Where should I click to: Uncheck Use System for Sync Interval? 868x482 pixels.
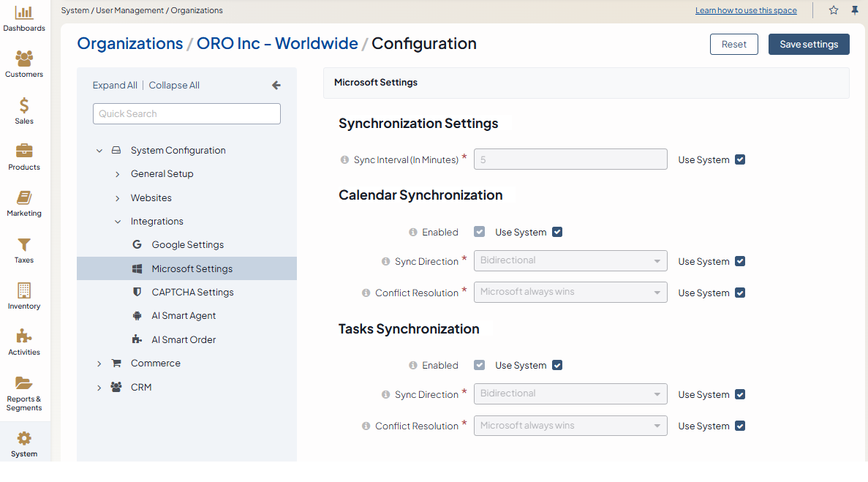click(x=740, y=159)
